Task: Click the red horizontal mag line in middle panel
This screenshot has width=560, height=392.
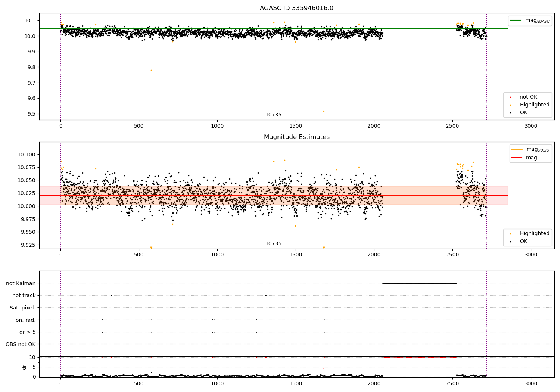Action: point(274,195)
